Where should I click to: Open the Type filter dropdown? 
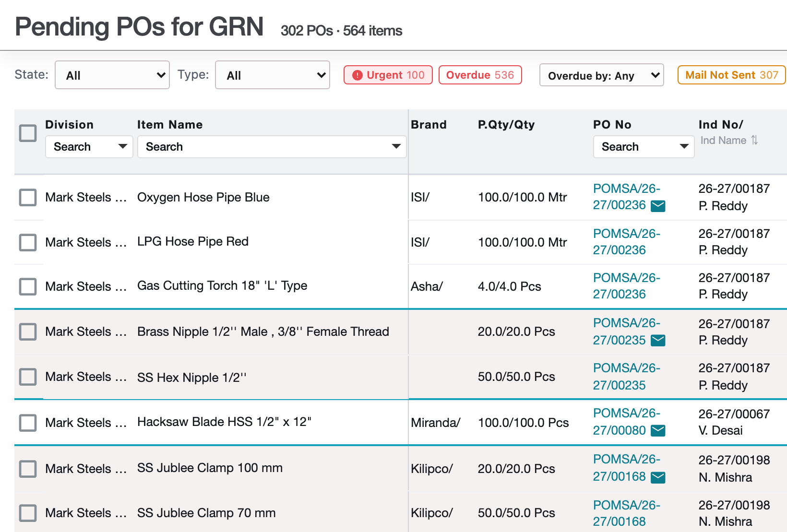(273, 75)
